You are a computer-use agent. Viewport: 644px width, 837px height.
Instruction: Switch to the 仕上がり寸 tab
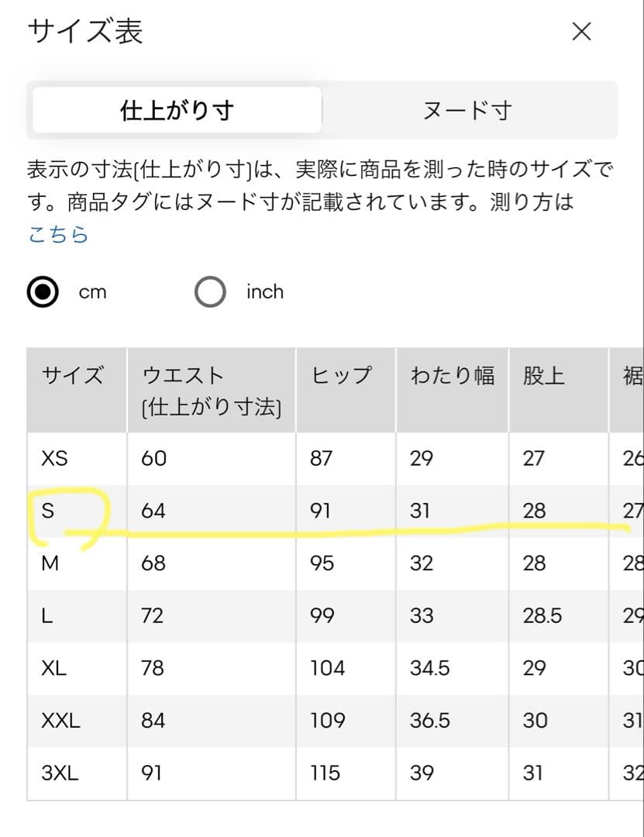[177, 110]
